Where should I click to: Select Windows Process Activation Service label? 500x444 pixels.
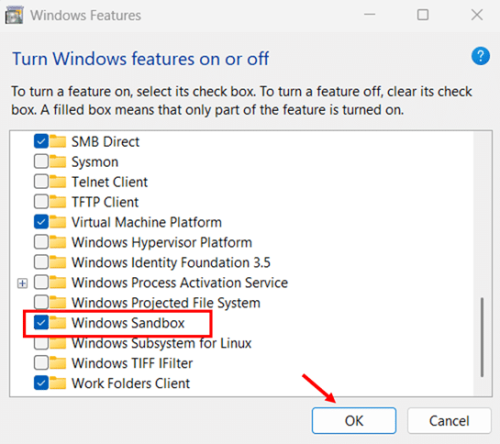[x=180, y=283]
